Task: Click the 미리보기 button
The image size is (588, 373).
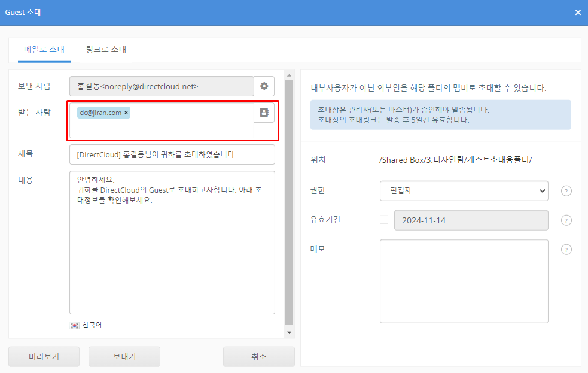Action: [44, 357]
